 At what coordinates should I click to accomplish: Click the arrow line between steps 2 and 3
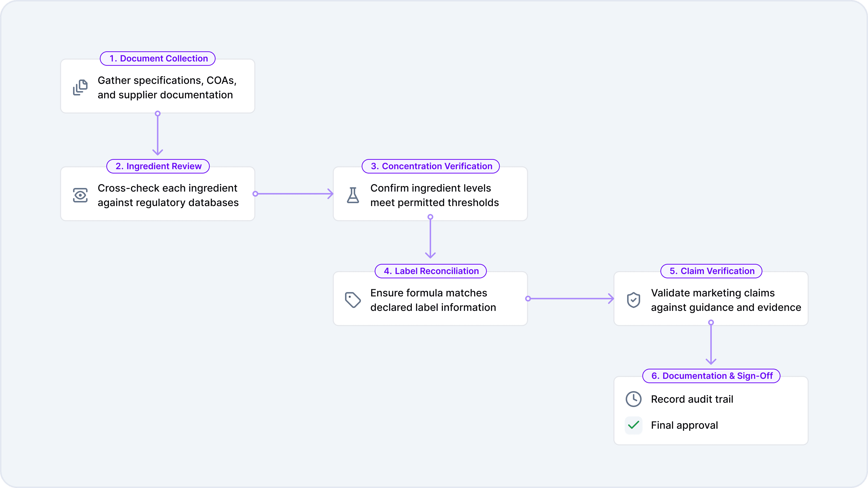[x=293, y=194]
